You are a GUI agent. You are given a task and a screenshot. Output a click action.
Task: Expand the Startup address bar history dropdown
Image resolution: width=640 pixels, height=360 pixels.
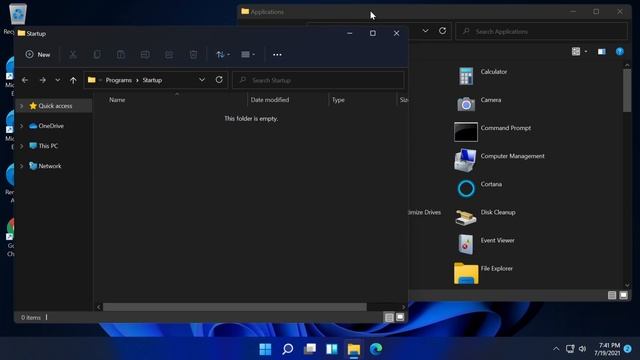coord(202,80)
